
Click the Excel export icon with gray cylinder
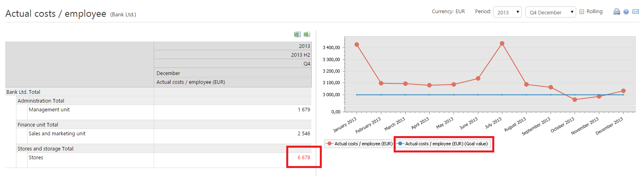pyautogui.click(x=307, y=34)
